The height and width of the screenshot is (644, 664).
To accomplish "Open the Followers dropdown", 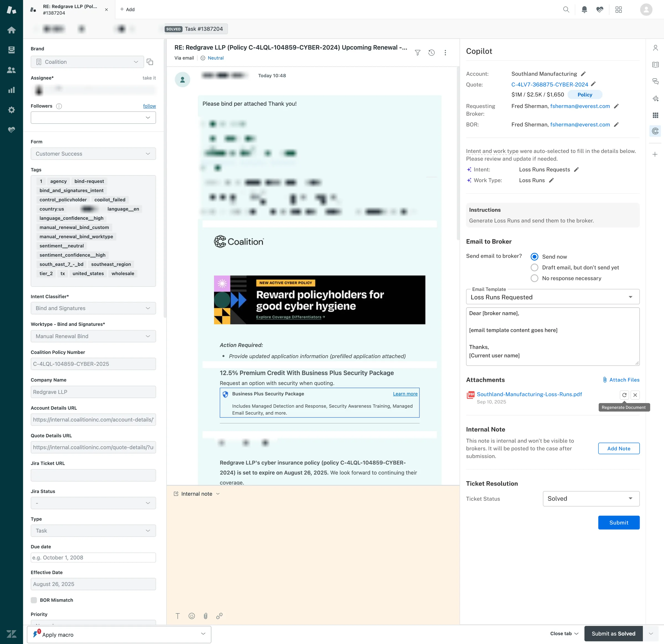I will tap(93, 118).
